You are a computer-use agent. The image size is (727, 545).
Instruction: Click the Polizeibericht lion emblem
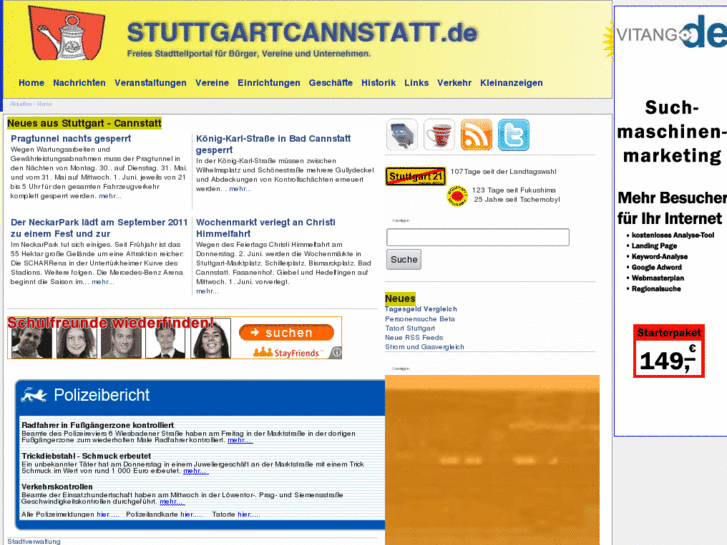pyautogui.click(x=34, y=395)
